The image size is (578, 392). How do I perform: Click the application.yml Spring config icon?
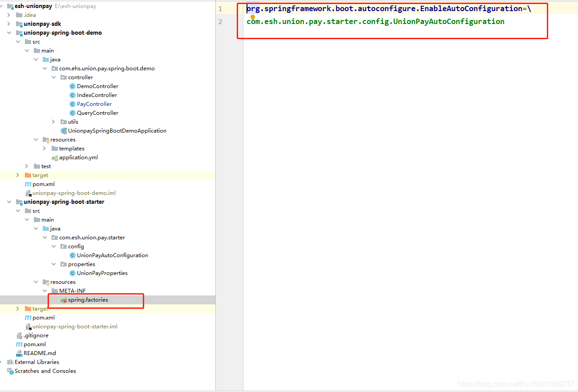pyautogui.click(x=55, y=158)
